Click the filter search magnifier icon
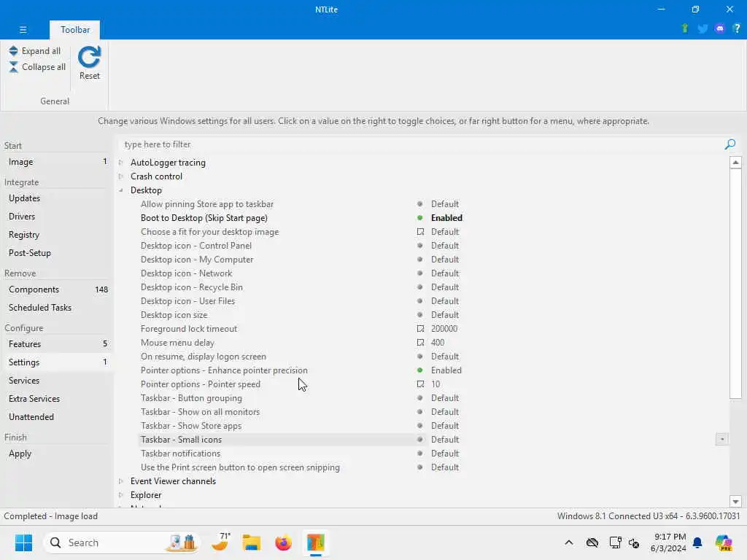747x560 pixels. click(x=729, y=144)
